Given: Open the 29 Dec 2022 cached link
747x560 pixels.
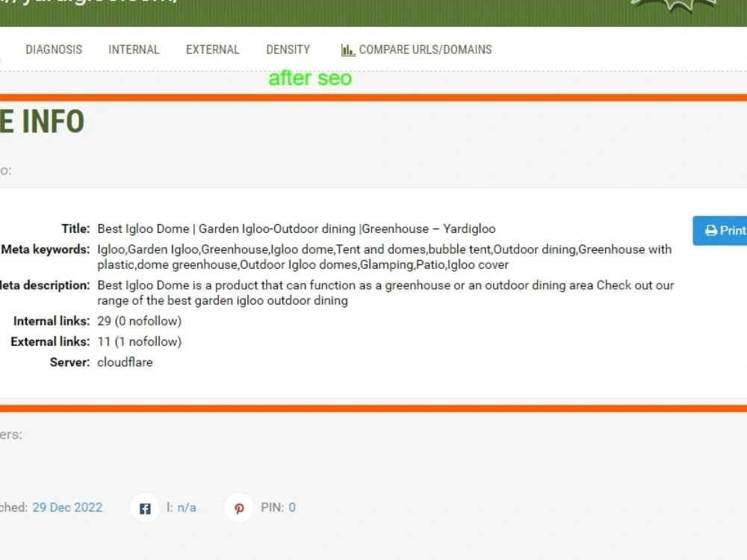Looking at the screenshot, I should [x=67, y=508].
